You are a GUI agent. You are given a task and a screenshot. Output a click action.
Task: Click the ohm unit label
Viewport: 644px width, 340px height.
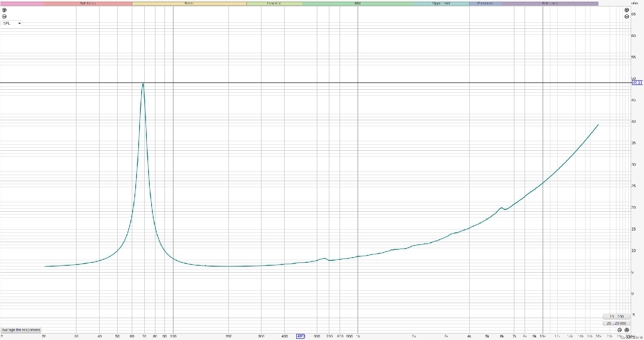coord(635,3)
